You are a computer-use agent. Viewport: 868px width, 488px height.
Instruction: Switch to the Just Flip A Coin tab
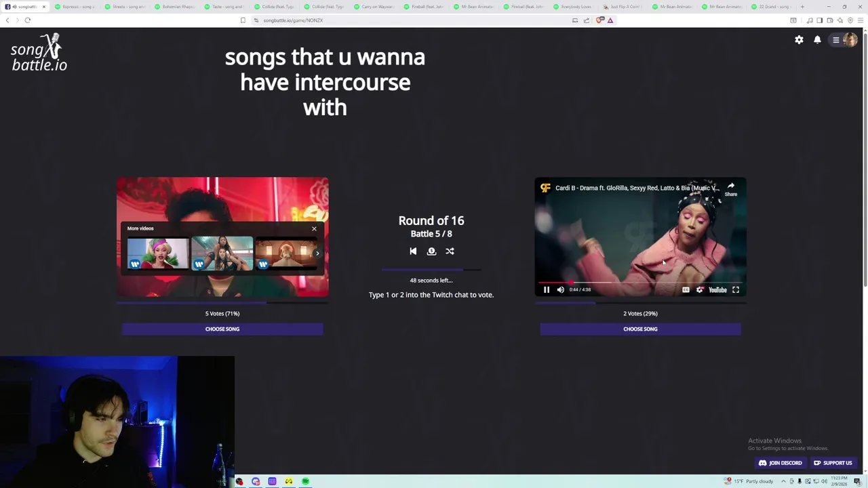(624, 7)
